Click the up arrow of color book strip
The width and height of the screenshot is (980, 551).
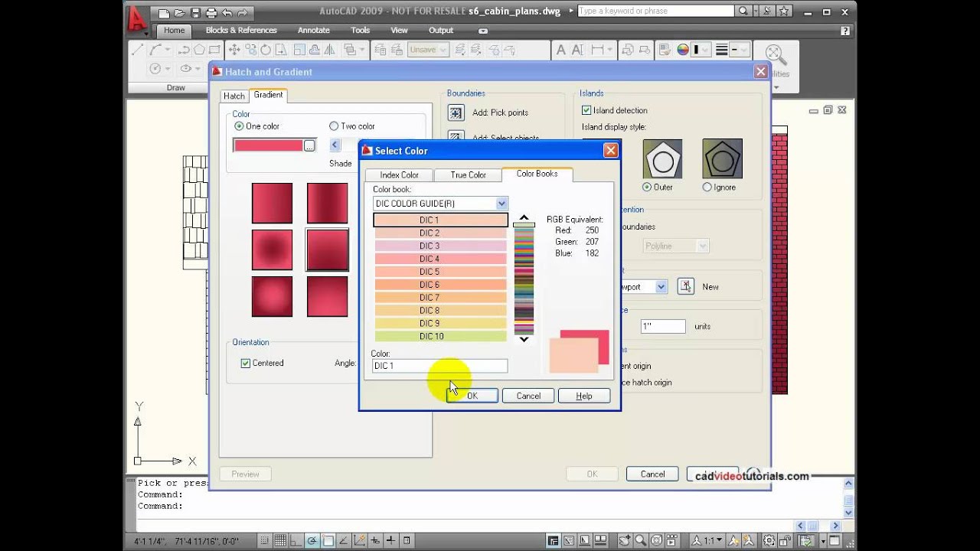[x=524, y=218]
